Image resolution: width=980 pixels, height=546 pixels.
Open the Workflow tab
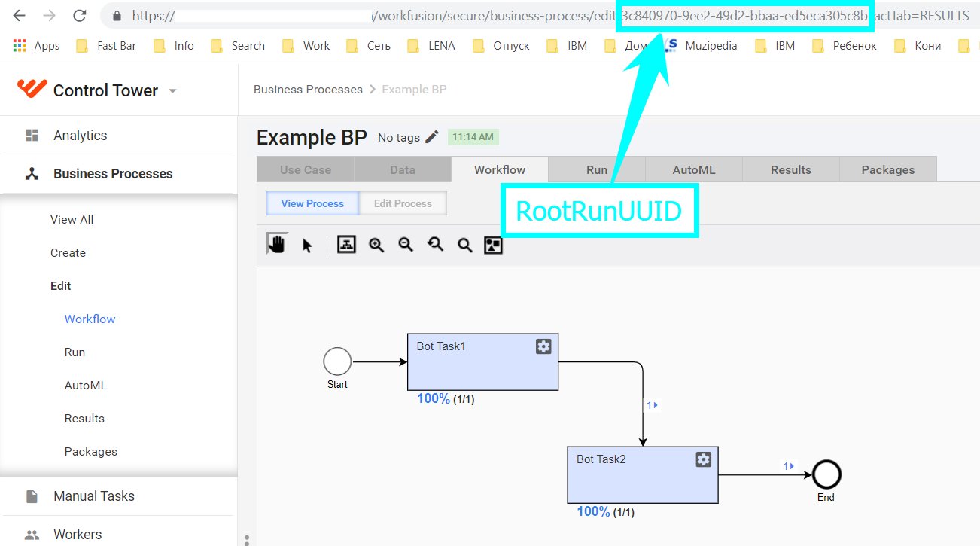pyautogui.click(x=500, y=169)
